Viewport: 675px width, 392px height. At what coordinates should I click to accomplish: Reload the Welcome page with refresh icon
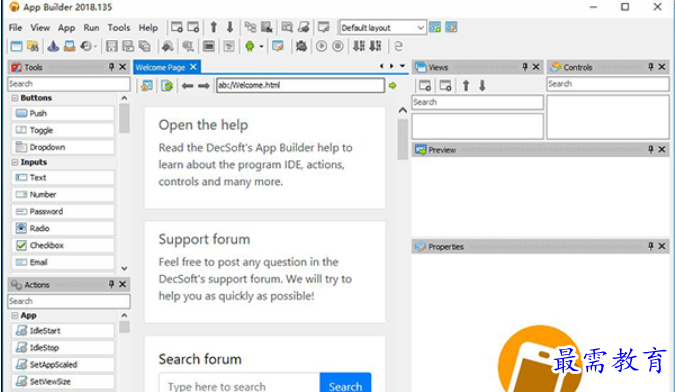pos(167,86)
